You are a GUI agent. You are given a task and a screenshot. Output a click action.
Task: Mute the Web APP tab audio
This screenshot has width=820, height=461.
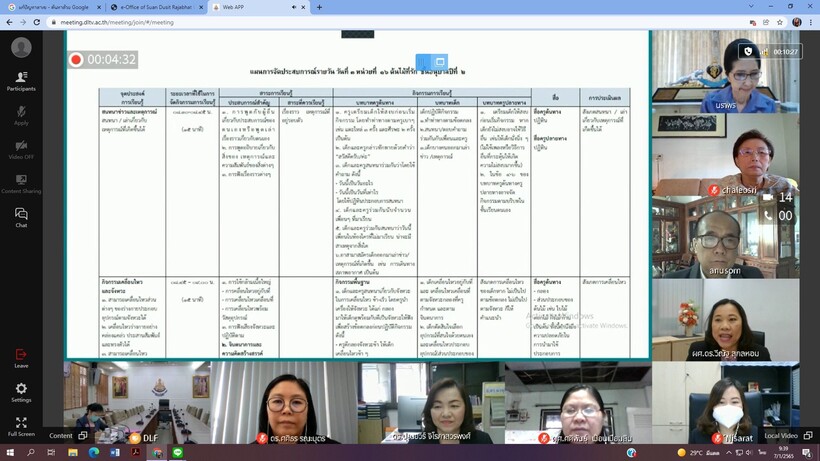point(293,7)
